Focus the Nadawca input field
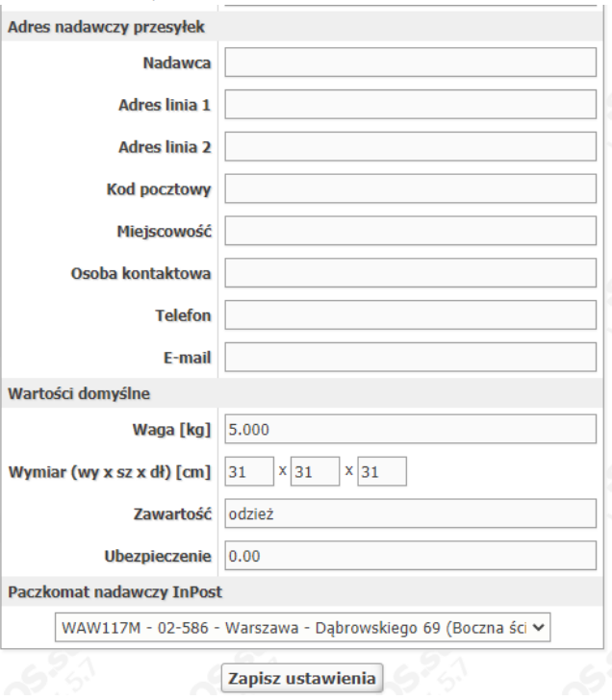The width and height of the screenshot is (612, 700). click(410, 64)
